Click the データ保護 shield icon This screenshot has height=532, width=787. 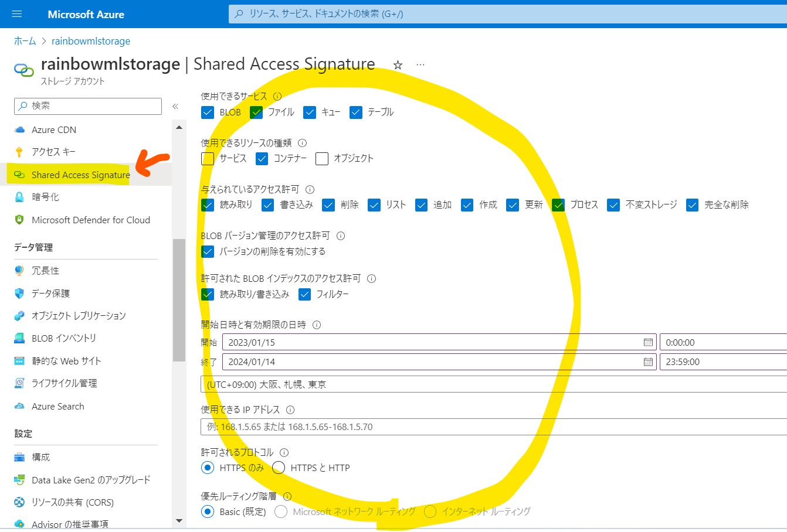point(19,293)
